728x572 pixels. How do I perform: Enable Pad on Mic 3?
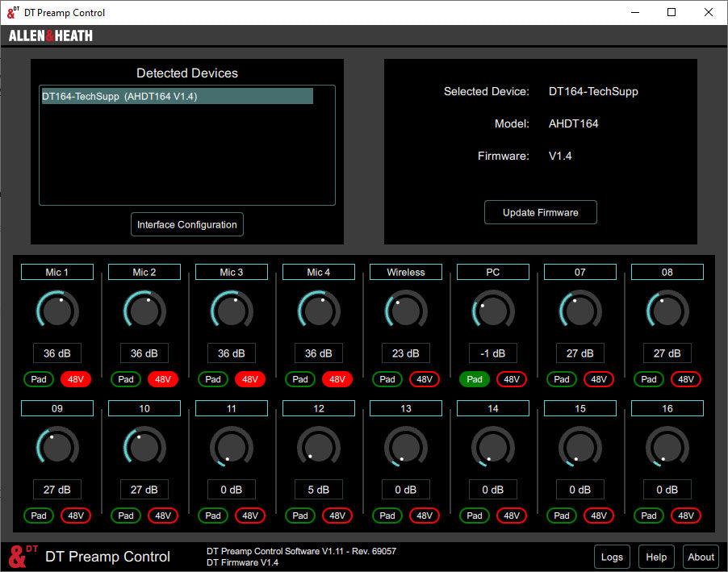pyautogui.click(x=213, y=379)
